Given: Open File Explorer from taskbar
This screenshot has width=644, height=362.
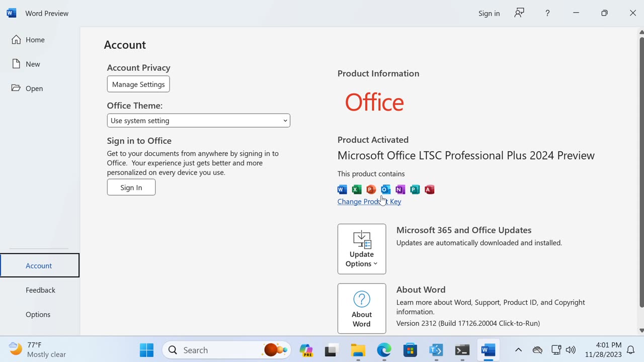Looking at the screenshot, I should click(x=358, y=350).
